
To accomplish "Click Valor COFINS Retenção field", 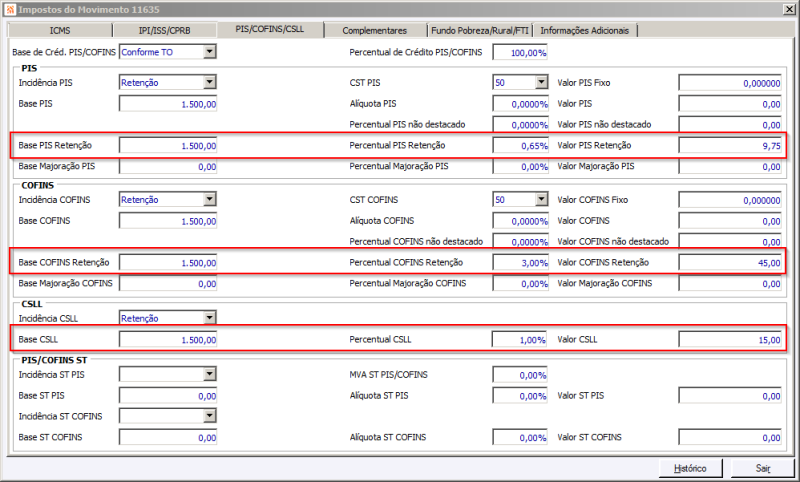I will (730, 263).
